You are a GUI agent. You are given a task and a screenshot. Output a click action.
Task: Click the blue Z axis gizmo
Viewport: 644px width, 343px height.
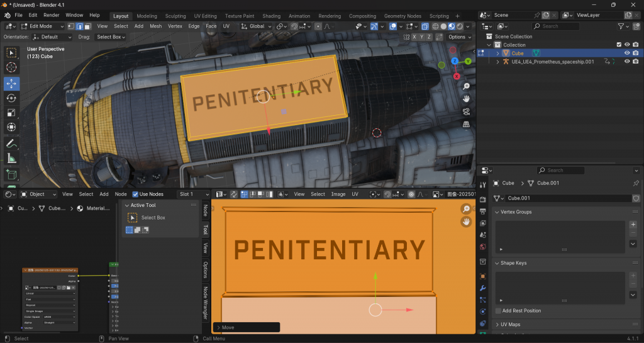(453, 60)
